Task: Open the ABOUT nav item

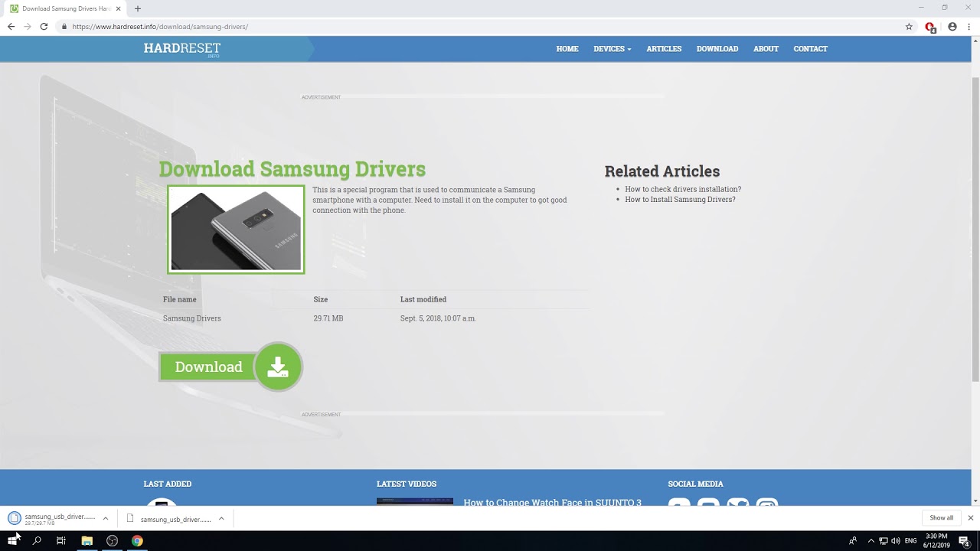Action: (x=766, y=49)
